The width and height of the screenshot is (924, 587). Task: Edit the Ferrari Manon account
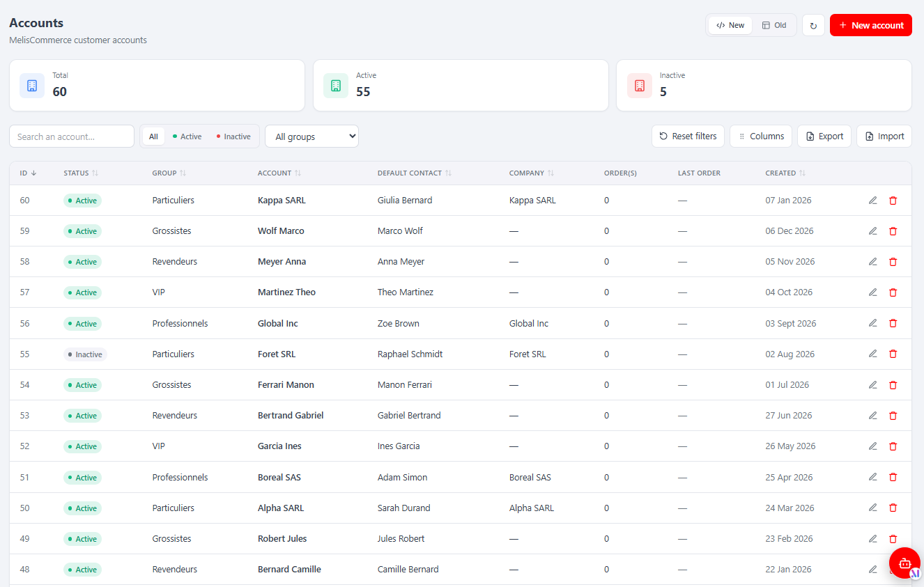[872, 384]
